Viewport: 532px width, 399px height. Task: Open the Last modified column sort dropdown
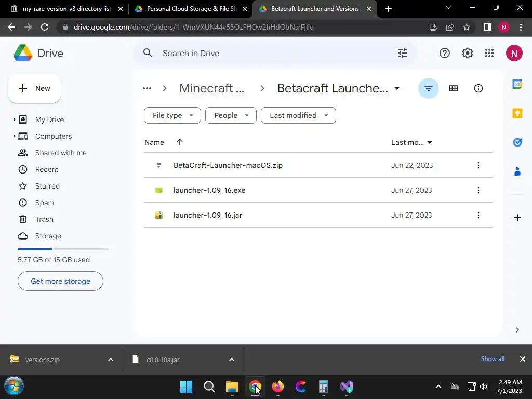click(x=430, y=142)
